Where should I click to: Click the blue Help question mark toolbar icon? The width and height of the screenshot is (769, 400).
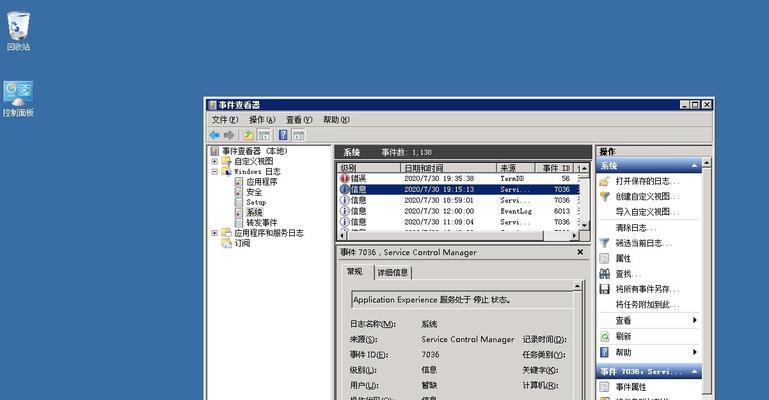pyautogui.click(x=283, y=135)
